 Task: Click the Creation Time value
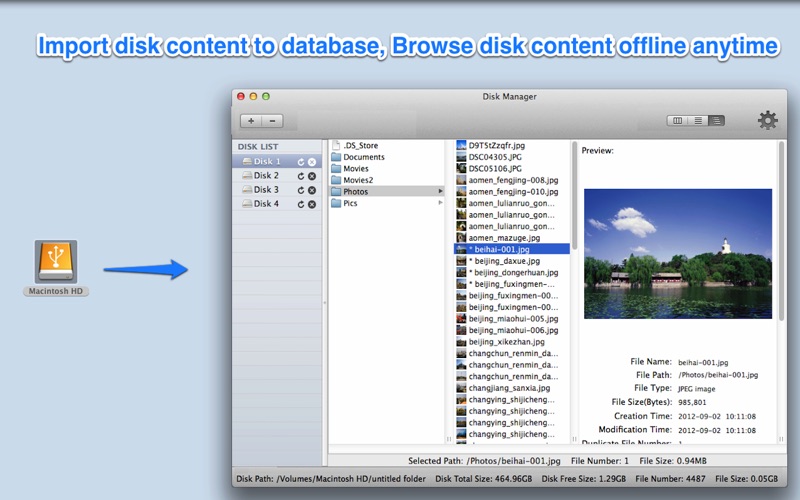click(717, 416)
